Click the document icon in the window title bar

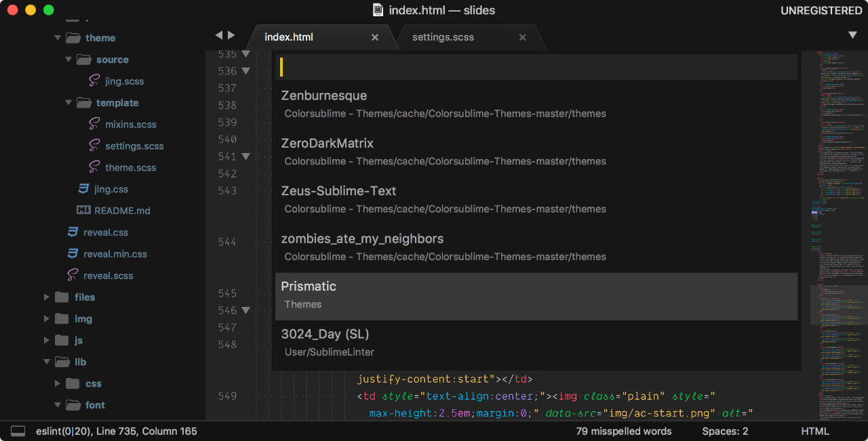tap(378, 9)
